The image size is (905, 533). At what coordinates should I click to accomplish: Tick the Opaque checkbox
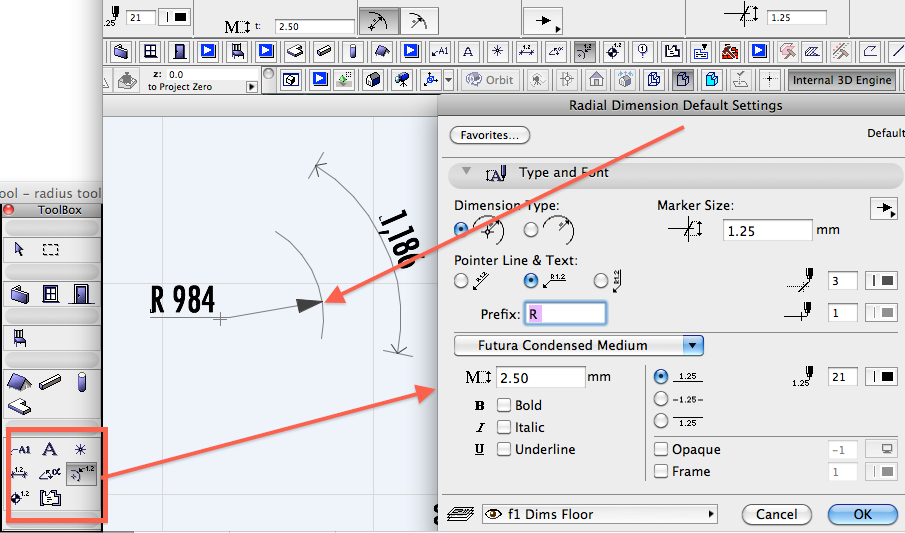(x=661, y=449)
